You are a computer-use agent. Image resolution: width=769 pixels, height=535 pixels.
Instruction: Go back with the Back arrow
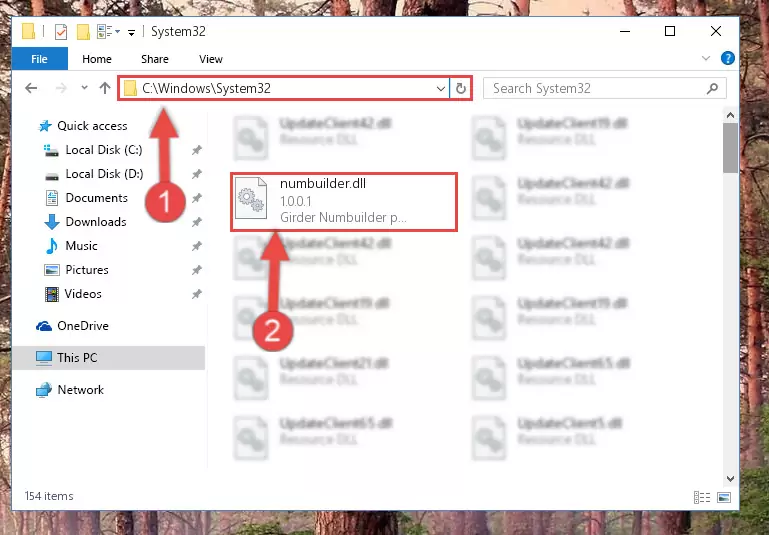[31, 88]
